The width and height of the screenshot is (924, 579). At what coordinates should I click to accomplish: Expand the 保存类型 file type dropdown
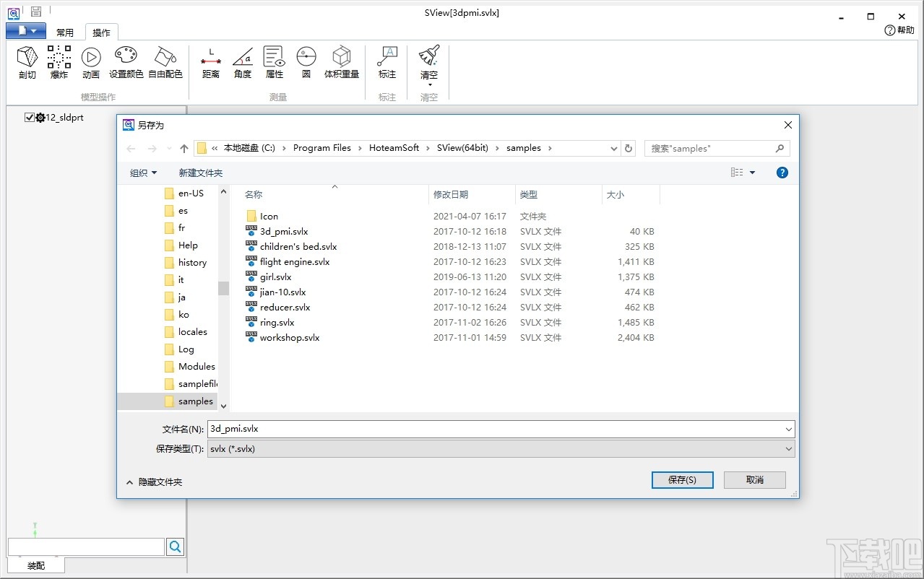click(x=501, y=449)
